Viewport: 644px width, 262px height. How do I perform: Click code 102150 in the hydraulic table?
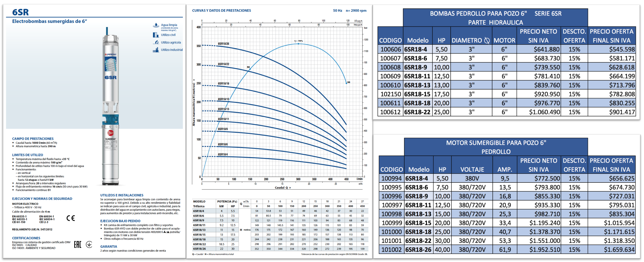(390, 94)
